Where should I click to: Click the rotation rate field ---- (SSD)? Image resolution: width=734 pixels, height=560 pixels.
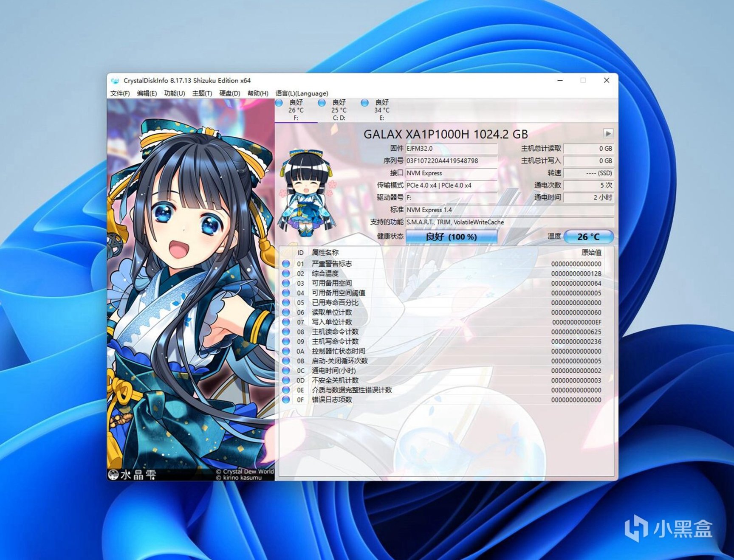[588, 173]
